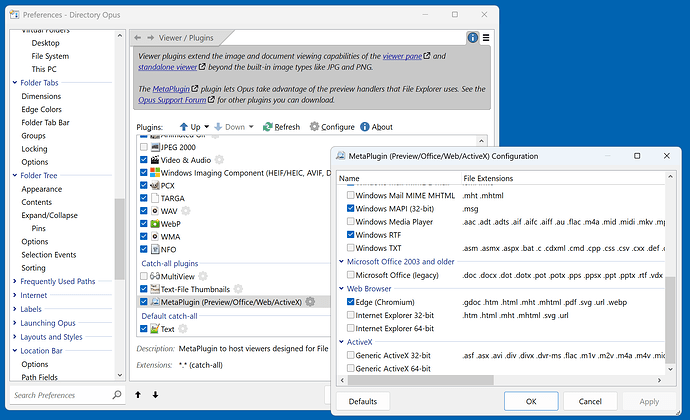690x420 pixels.
Task: Open Configure via the gear icon
Action: click(x=315, y=127)
